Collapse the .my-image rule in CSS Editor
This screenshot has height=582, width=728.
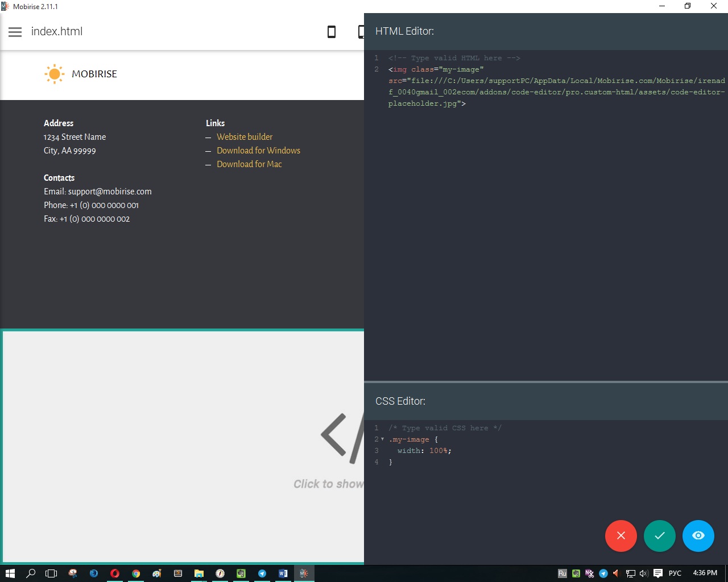point(382,439)
